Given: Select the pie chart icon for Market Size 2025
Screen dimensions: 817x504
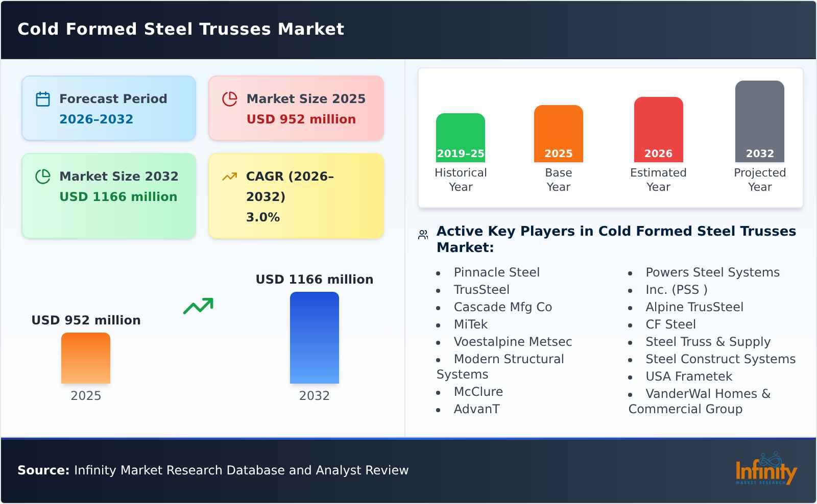Looking at the screenshot, I should (230, 98).
